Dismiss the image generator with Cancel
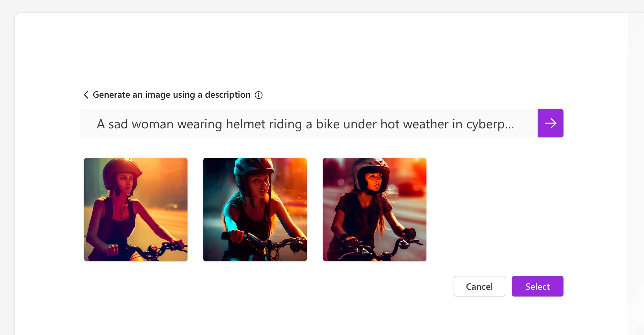This screenshot has height=335, width=644. tap(479, 286)
